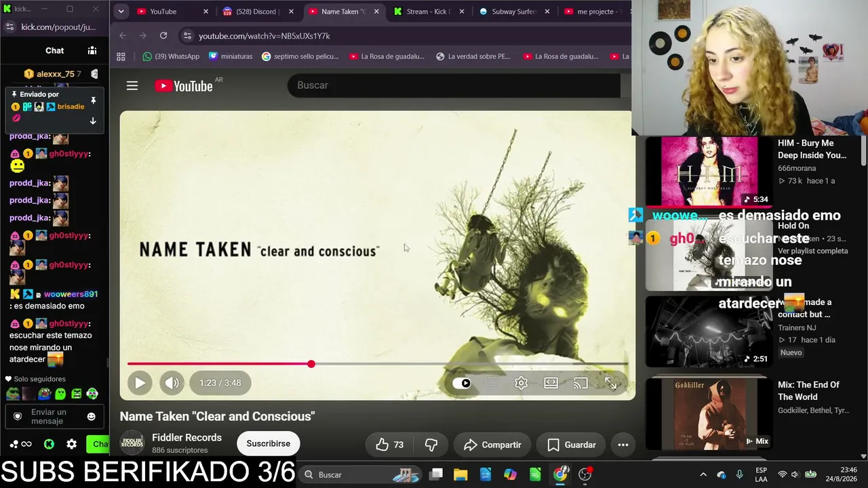Mute the YouTube player volume
This screenshot has width=868, height=488.
172,383
